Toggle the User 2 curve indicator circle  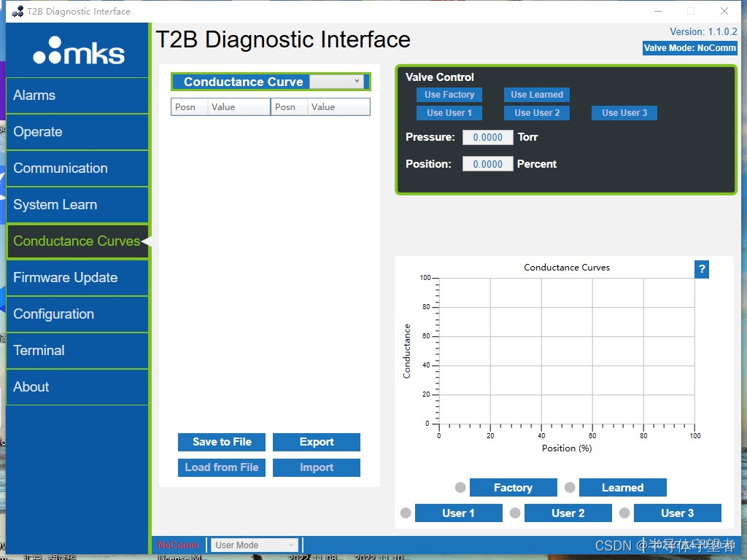click(515, 513)
